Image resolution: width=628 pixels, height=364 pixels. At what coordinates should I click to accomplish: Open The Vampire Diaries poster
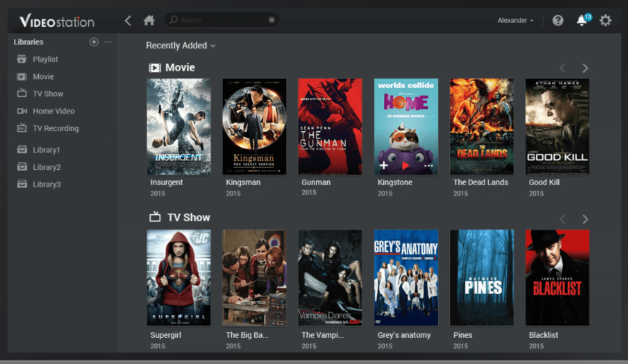330,278
